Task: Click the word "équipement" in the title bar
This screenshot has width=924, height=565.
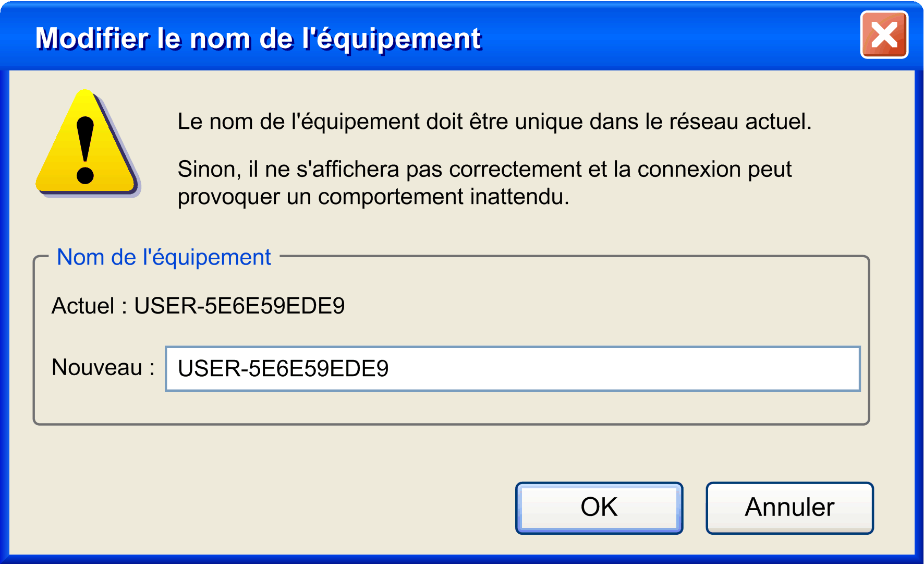Action: [x=399, y=38]
